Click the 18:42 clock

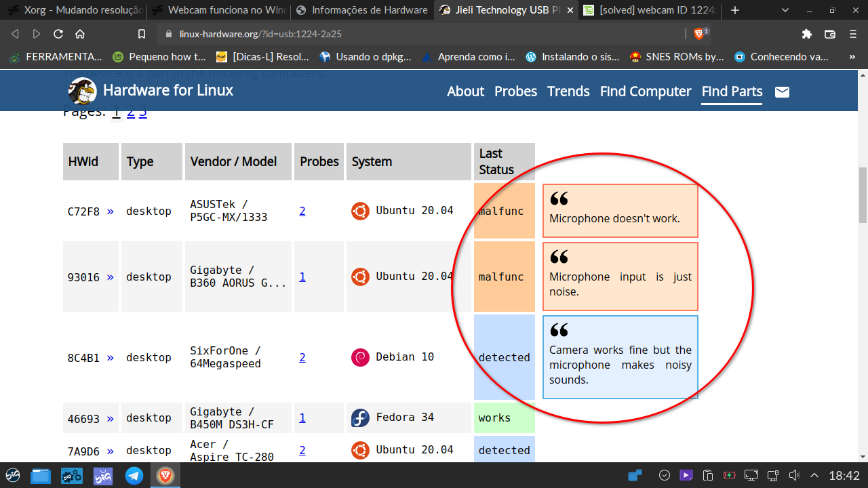coord(844,475)
